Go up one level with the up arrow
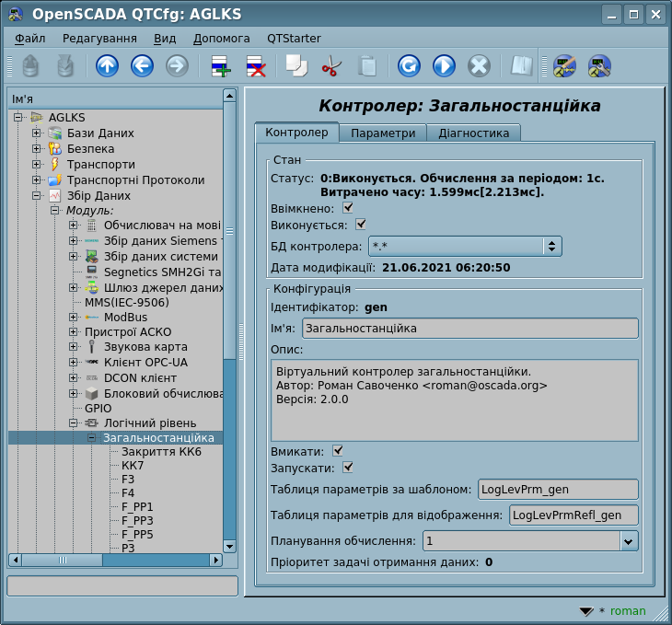 tap(107, 66)
